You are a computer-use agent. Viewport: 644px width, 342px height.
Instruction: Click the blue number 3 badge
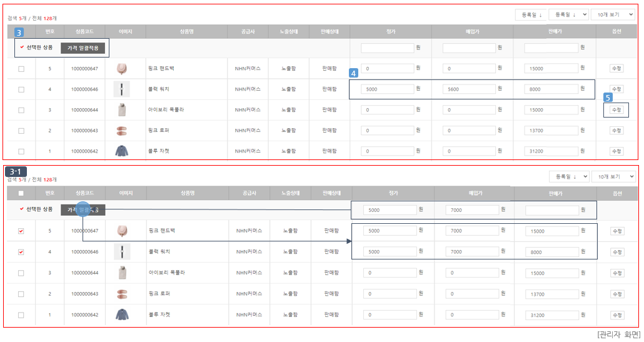[19, 33]
